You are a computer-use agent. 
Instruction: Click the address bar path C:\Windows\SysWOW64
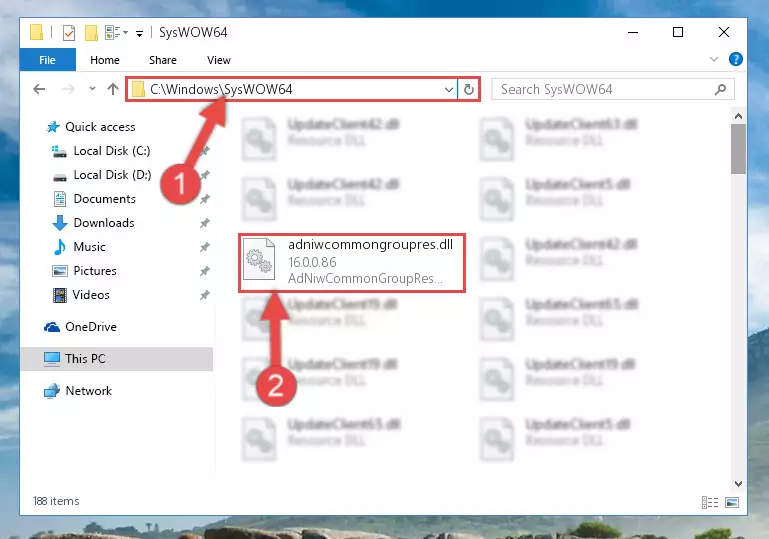click(x=221, y=89)
